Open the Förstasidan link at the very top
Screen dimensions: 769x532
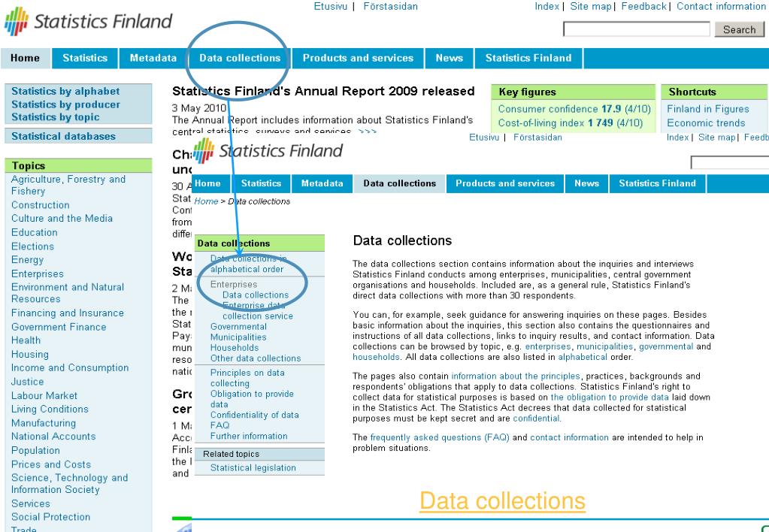point(390,6)
